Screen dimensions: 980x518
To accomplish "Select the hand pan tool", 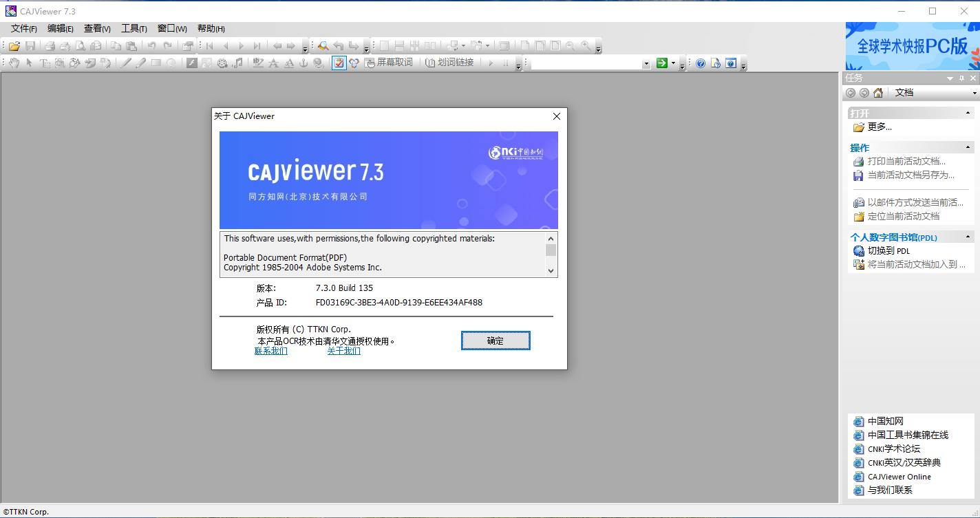I will [14, 63].
